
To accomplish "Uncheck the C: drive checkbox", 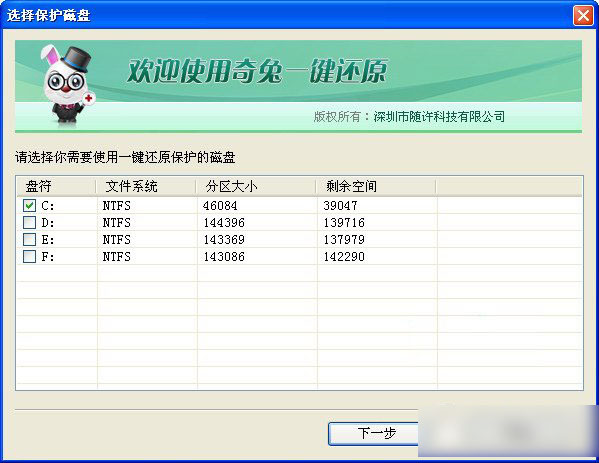I will point(29,206).
